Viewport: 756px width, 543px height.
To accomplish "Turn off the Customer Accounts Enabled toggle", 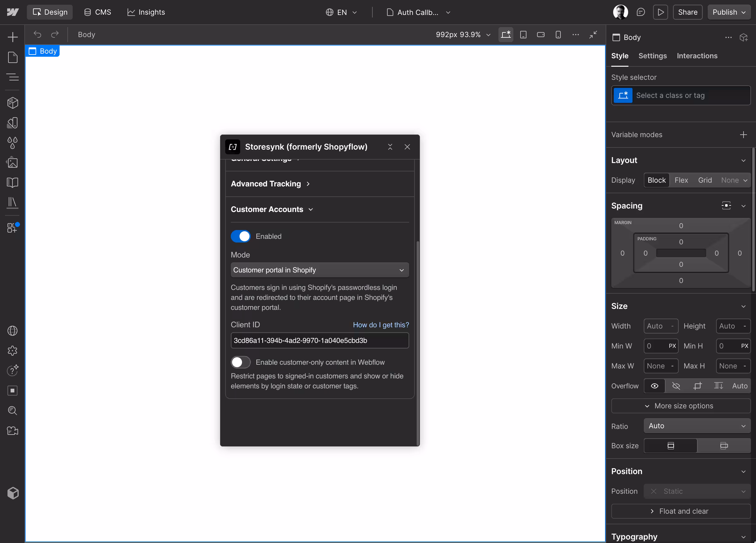I will (240, 236).
